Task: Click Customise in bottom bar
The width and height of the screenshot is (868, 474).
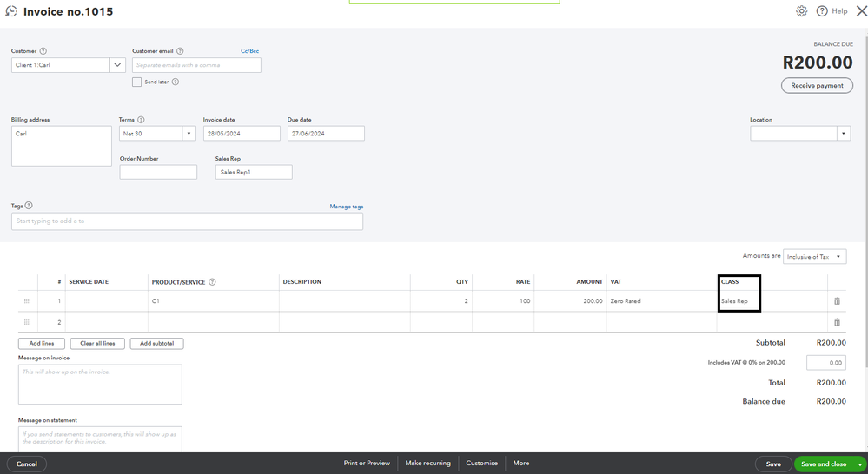Action: click(481, 463)
